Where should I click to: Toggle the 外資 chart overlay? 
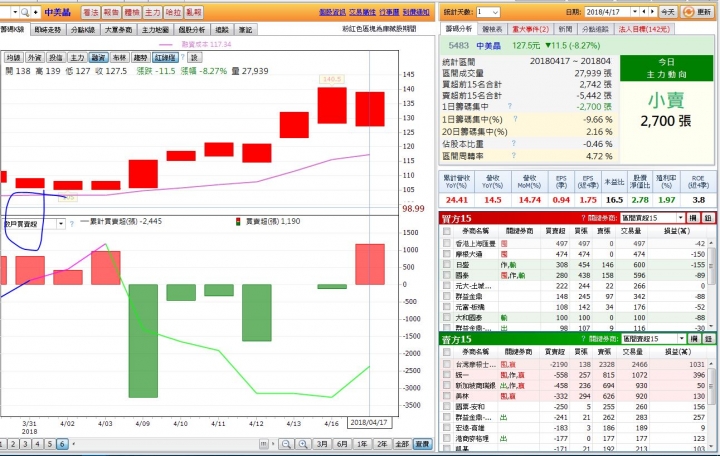coord(35,58)
